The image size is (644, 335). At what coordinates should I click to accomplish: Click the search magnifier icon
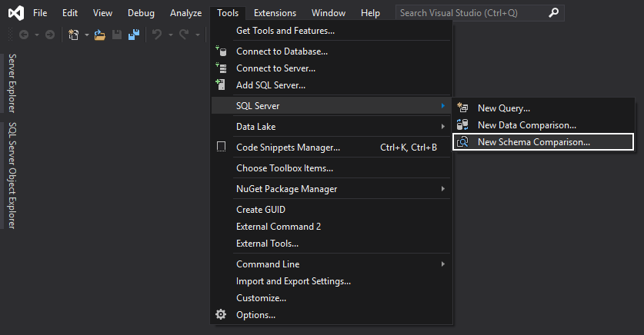554,13
